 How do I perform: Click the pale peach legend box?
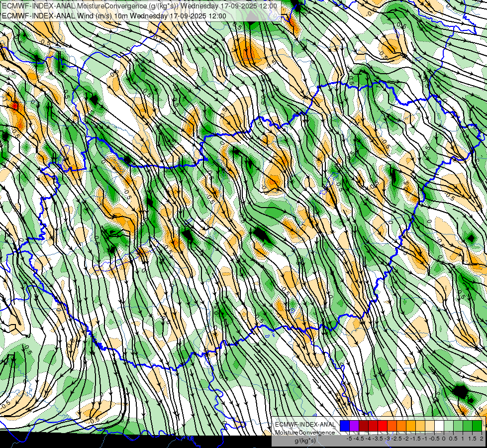tap(430, 426)
